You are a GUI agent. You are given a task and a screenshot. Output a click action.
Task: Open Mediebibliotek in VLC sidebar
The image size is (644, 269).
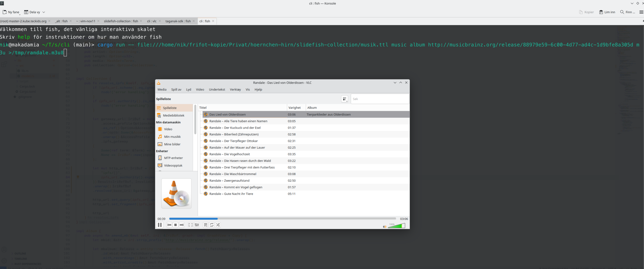click(174, 115)
